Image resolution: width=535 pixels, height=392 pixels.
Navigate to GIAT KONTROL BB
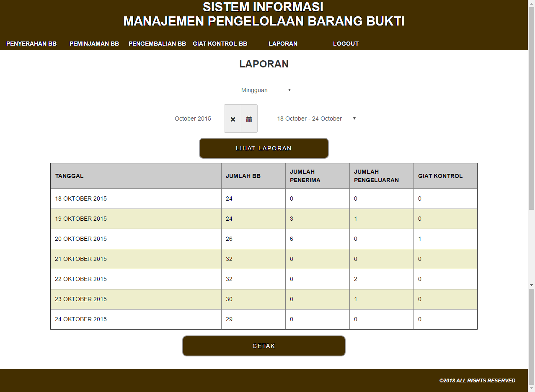(x=220, y=44)
